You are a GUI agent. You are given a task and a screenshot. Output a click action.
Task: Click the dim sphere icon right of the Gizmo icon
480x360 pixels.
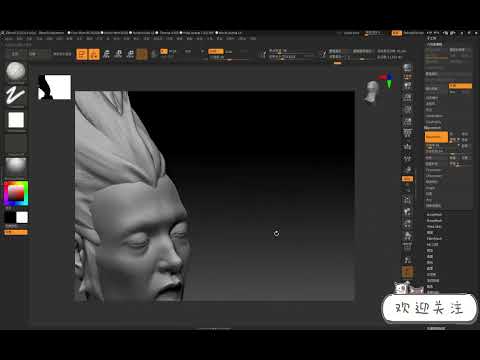click(x=154, y=54)
